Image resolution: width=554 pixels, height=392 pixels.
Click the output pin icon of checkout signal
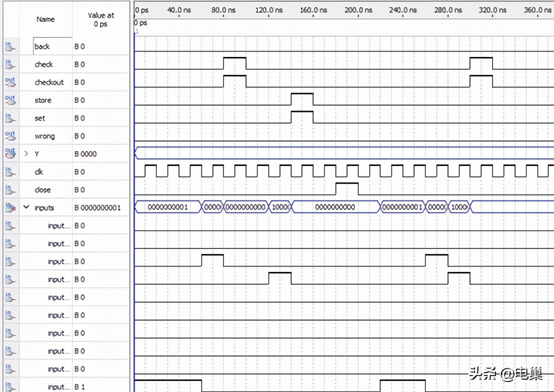point(10,82)
